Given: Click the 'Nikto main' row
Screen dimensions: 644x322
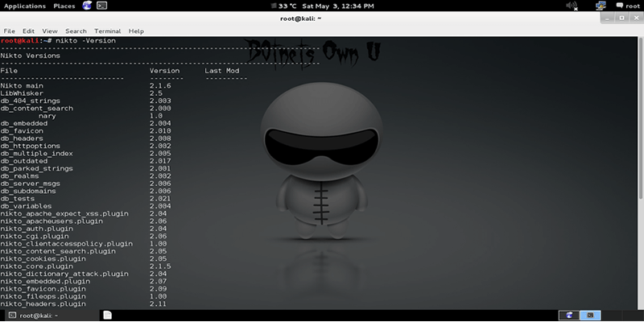Looking at the screenshot, I should click(x=85, y=86).
